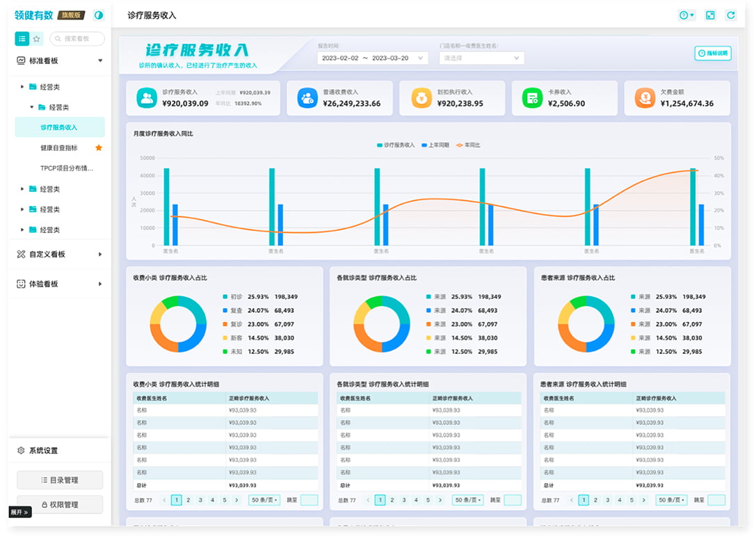This screenshot has width=756, height=541.
Task: Click the 搜索看板 search field
Action: click(77, 39)
